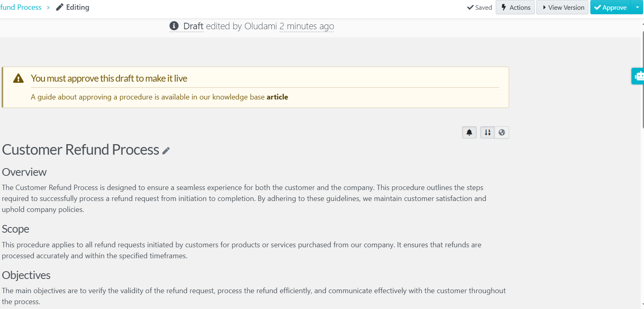This screenshot has width=644, height=309.
Task: Click the info icon next to Draft
Action: [174, 26]
